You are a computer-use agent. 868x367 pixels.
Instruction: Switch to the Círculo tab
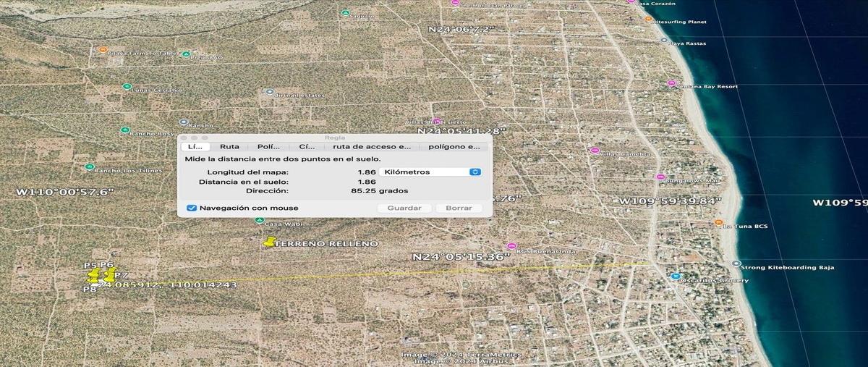(307, 146)
